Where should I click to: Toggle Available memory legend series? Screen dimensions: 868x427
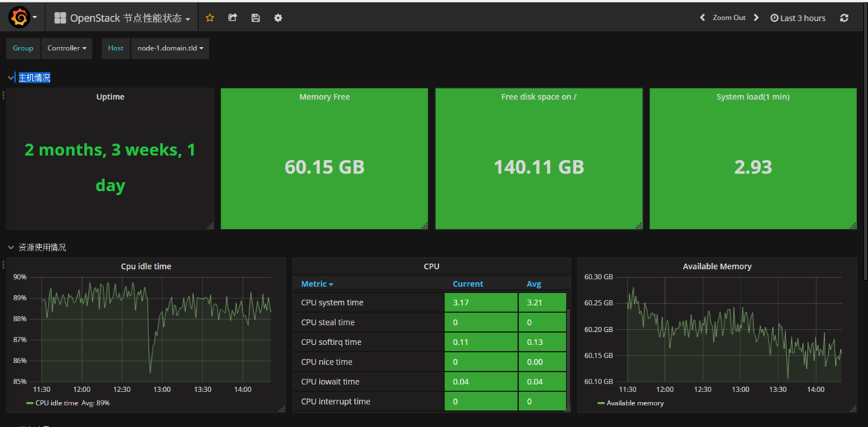point(634,403)
